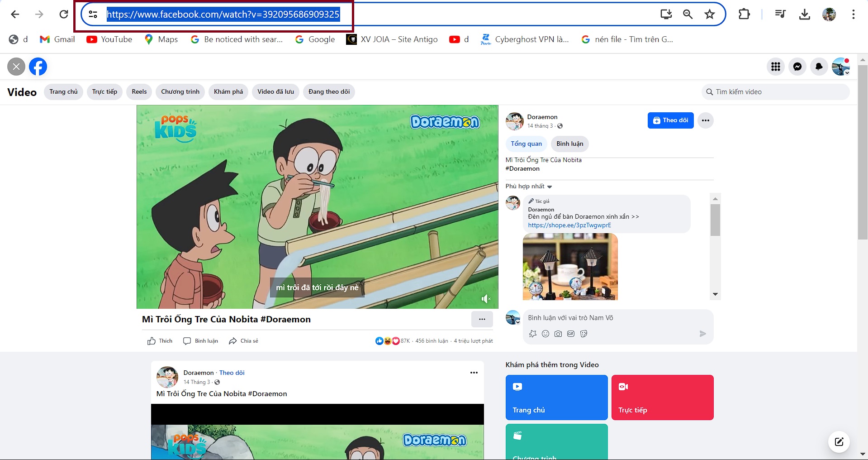Click the new message compose icon
Image resolution: width=868 pixels, height=460 pixels.
(x=839, y=442)
